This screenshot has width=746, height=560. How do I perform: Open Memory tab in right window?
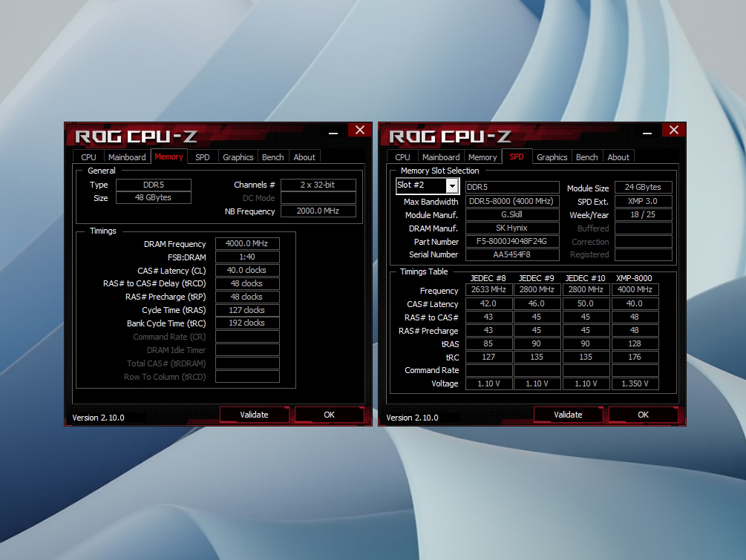pos(482,157)
